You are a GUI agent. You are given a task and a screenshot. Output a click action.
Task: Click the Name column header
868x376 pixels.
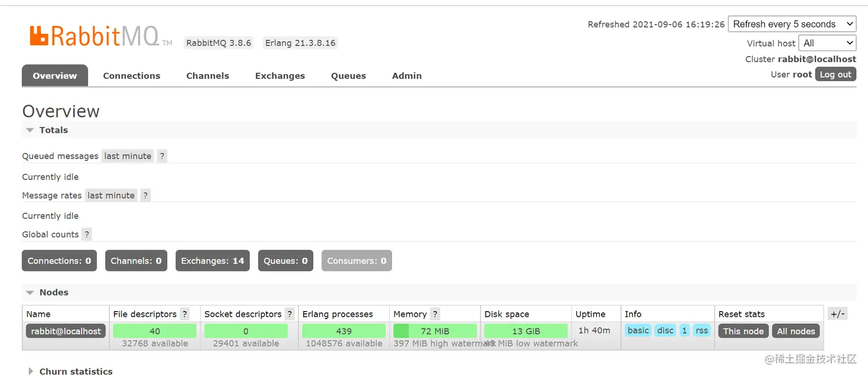(x=38, y=314)
